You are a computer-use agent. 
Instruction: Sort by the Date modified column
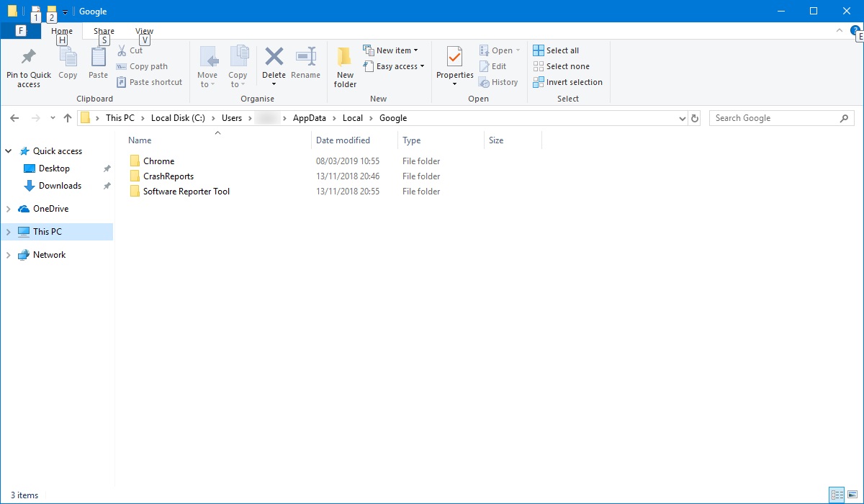[x=355, y=140]
